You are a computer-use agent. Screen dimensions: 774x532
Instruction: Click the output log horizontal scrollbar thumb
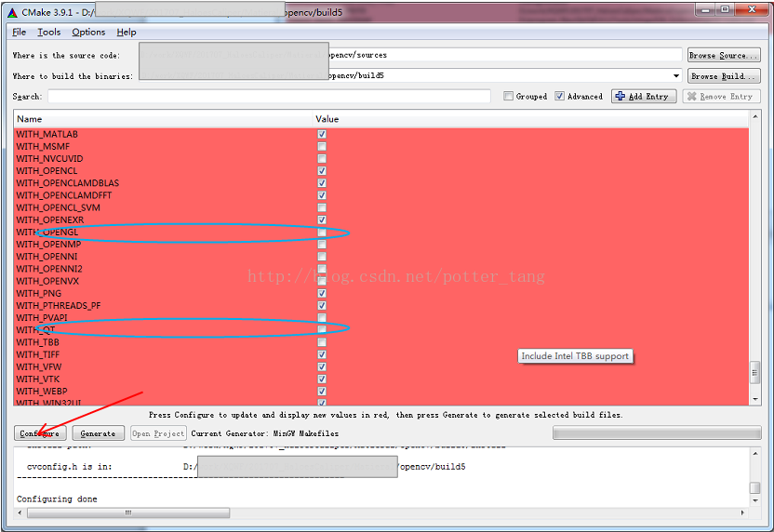pyautogui.click(x=128, y=512)
